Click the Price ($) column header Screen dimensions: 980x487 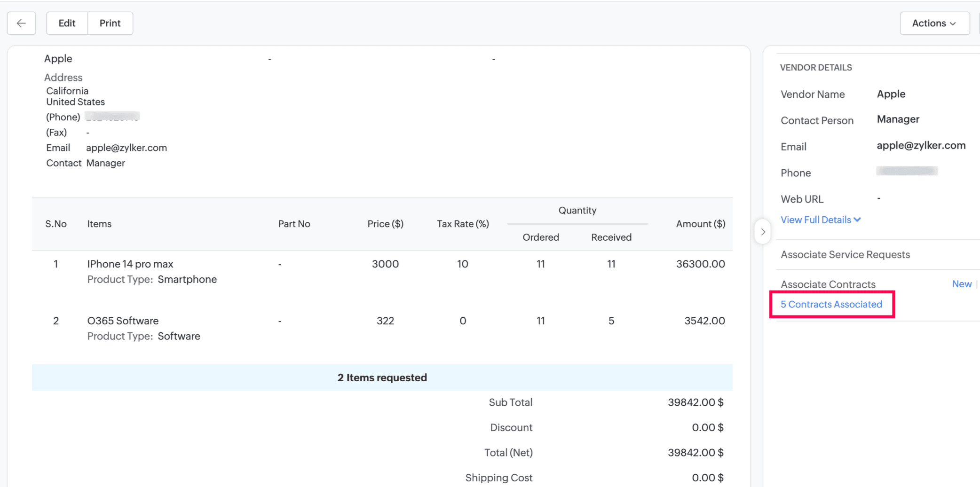tap(385, 224)
